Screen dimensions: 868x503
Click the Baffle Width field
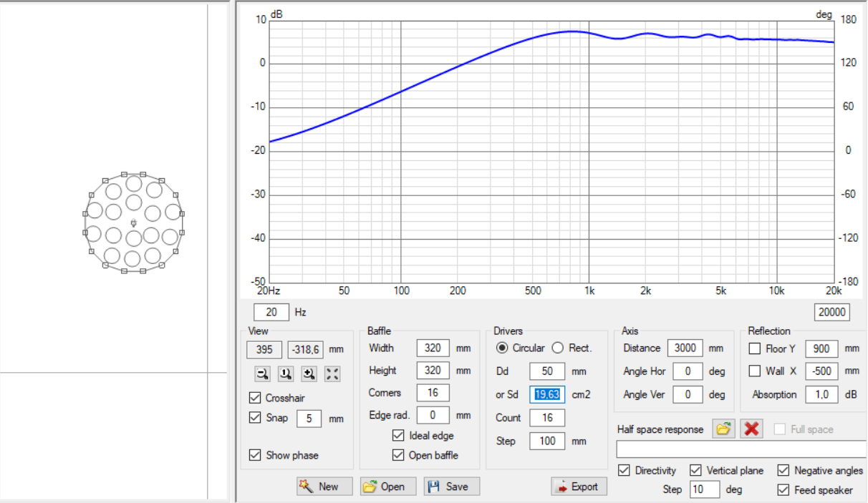[x=433, y=348]
